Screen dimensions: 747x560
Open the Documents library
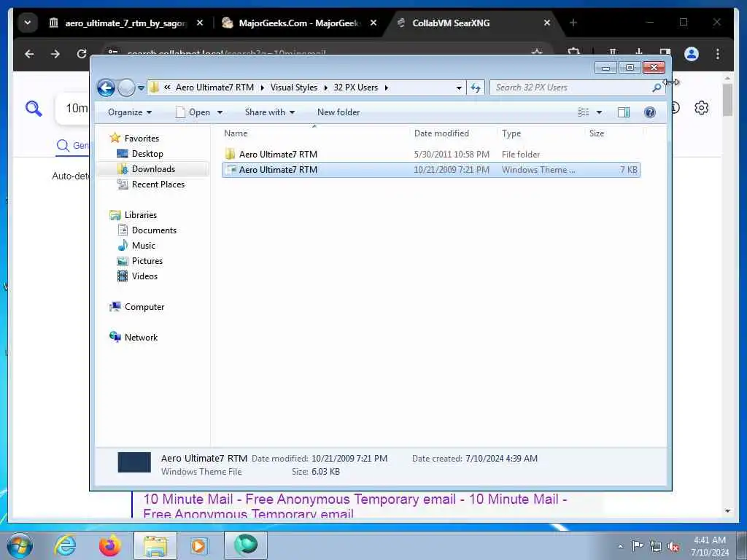(x=154, y=230)
